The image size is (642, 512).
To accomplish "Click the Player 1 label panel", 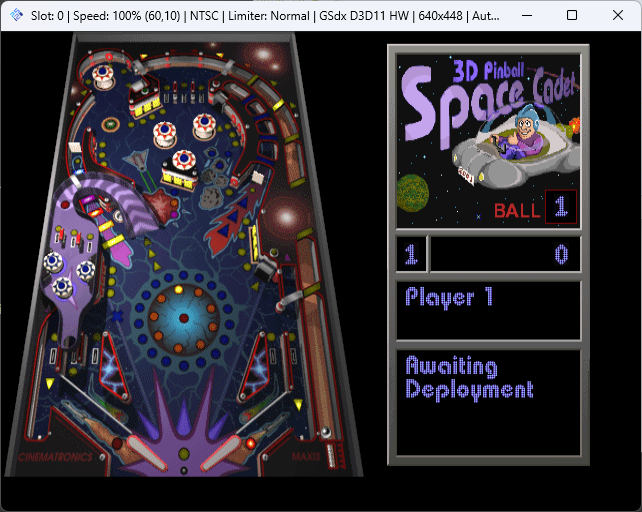I will pos(488,310).
